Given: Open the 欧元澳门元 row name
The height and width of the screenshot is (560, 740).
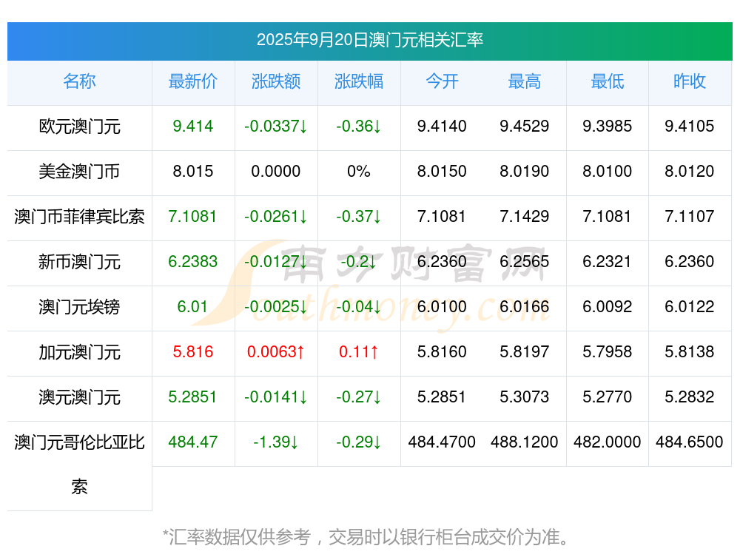Looking at the screenshot, I should (79, 126).
